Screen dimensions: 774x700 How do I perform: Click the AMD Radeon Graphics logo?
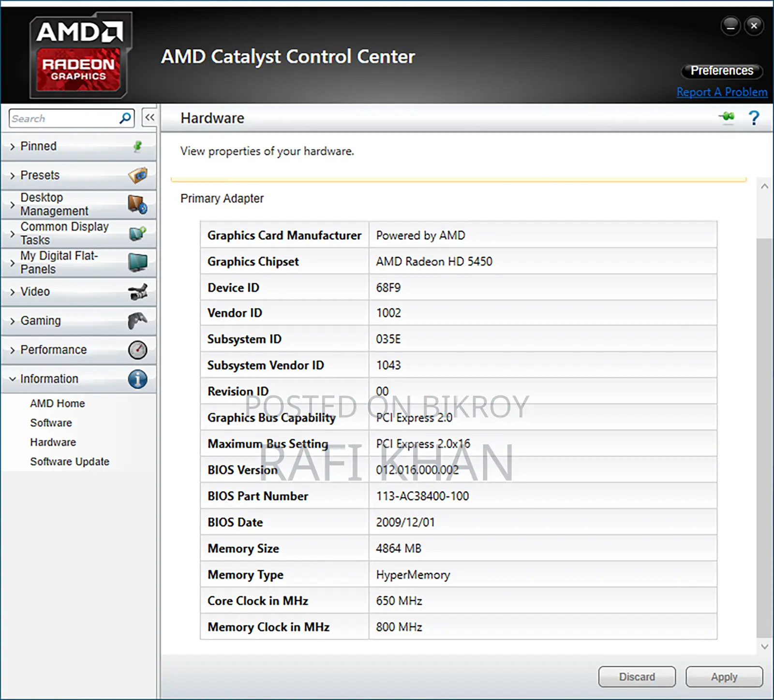[80, 55]
